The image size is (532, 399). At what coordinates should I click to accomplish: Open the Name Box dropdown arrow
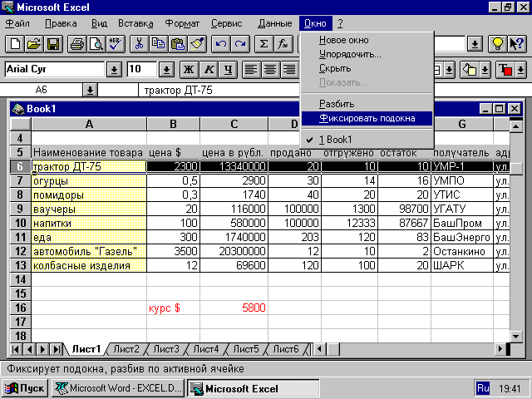[x=90, y=91]
